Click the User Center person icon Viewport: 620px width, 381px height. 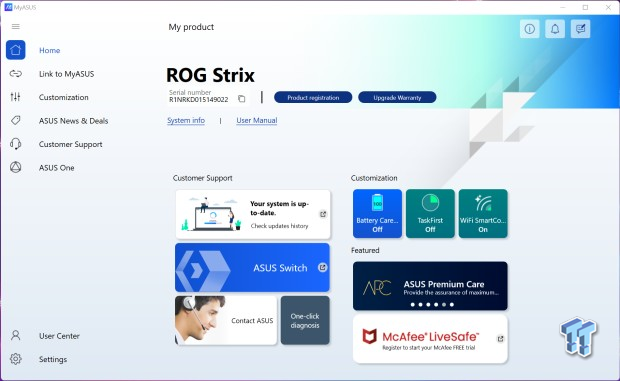pyautogui.click(x=15, y=336)
